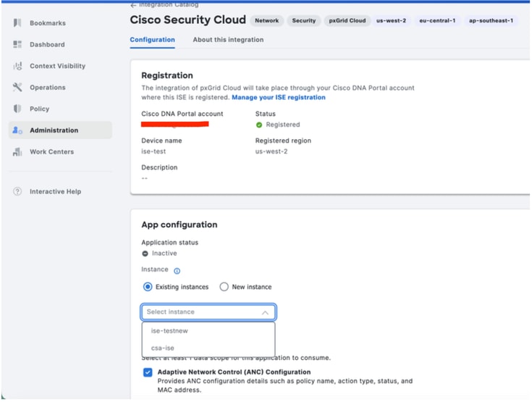Image resolution: width=532 pixels, height=402 pixels.
Task: Click the Network tag
Action: click(266, 21)
